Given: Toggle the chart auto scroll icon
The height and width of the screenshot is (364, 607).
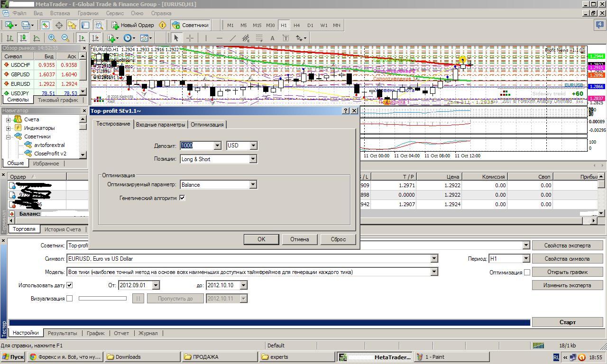Looking at the screenshot, I should click(82, 38).
